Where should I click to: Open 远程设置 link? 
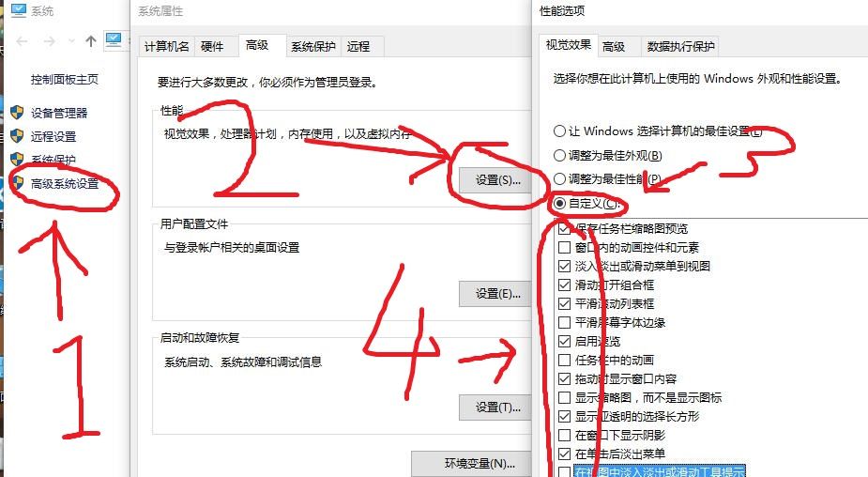point(53,136)
